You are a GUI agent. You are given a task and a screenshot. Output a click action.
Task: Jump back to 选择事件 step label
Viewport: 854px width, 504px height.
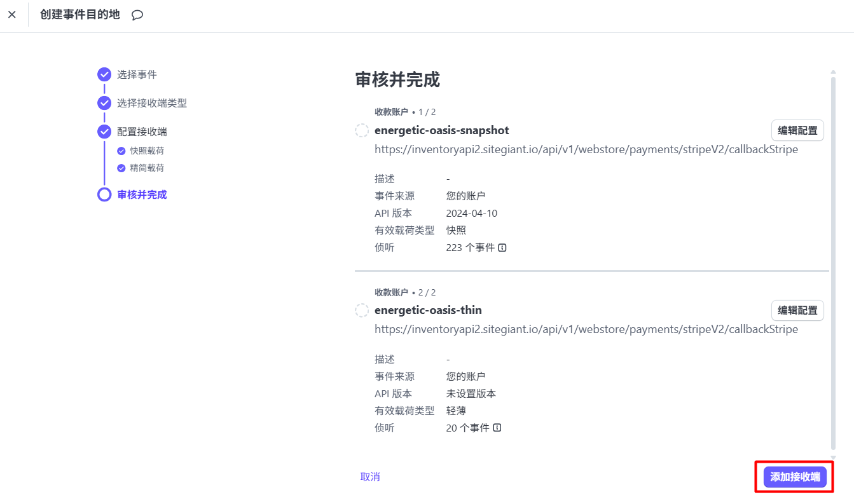pyautogui.click(x=137, y=74)
